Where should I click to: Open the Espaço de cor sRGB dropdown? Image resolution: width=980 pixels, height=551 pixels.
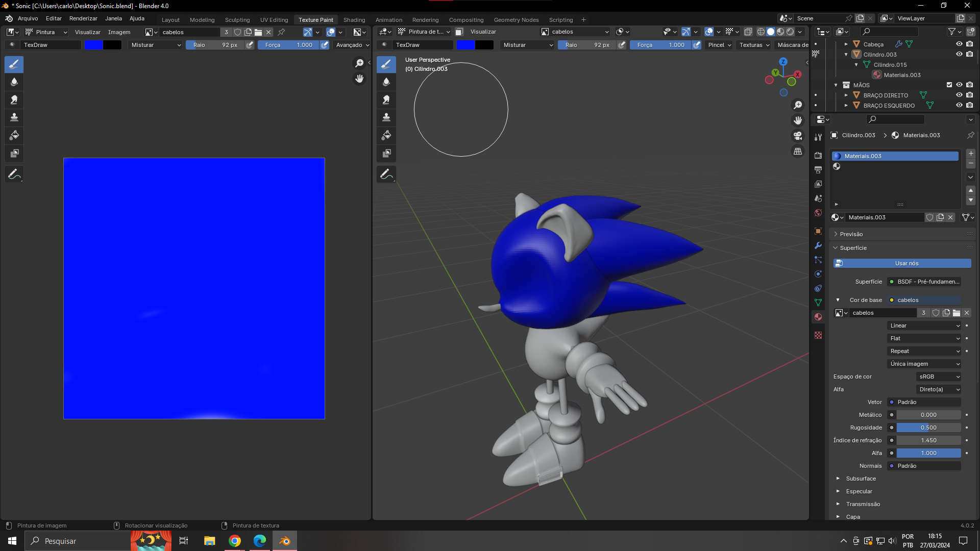tap(939, 377)
